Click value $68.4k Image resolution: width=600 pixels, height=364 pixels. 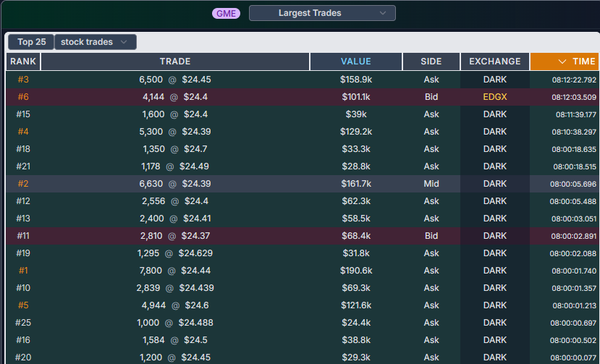pyautogui.click(x=356, y=236)
